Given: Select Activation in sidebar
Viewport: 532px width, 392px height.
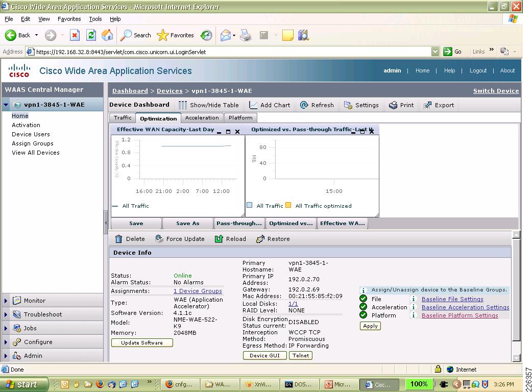Looking at the screenshot, I should [26, 125].
